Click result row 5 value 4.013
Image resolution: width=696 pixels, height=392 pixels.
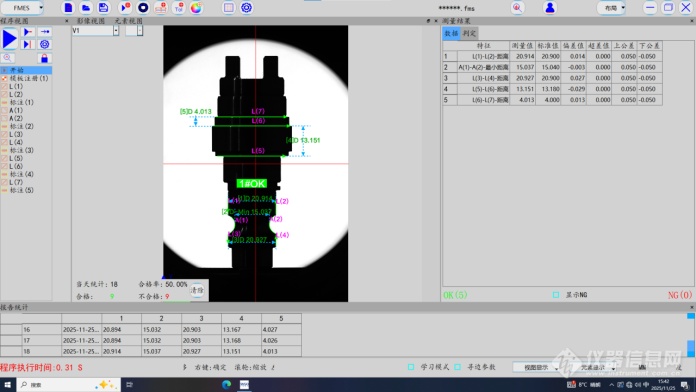(x=522, y=100)
